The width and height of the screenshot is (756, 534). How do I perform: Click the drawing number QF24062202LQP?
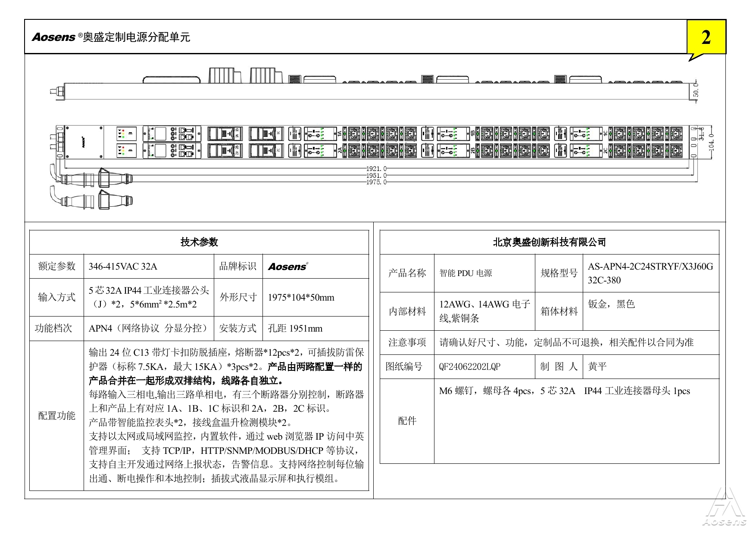469,366
